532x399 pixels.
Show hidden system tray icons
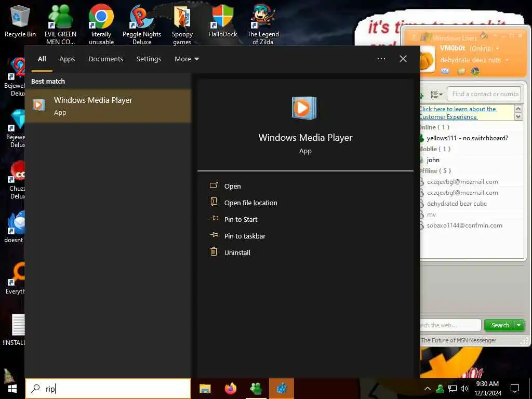[428, 389]
